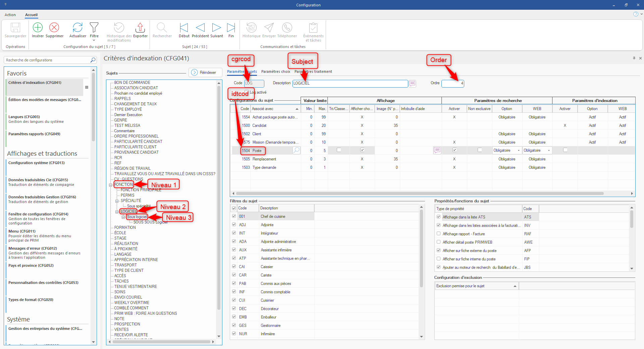Open the Action ribbon tab

[10, 15]
